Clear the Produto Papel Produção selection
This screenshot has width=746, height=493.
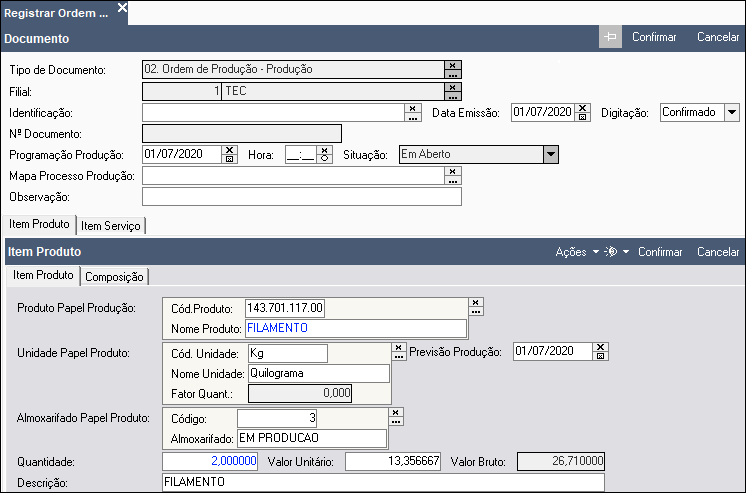(x=476, y=302)
